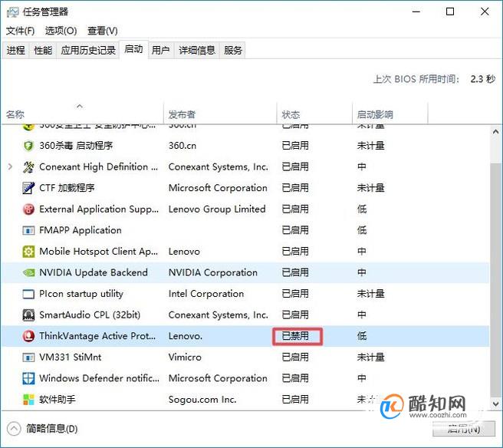Image resolution: width=503 pixels, height=448 pixels.
Task: Click the 软件助手 colorful icon
Action: point(28,400)
